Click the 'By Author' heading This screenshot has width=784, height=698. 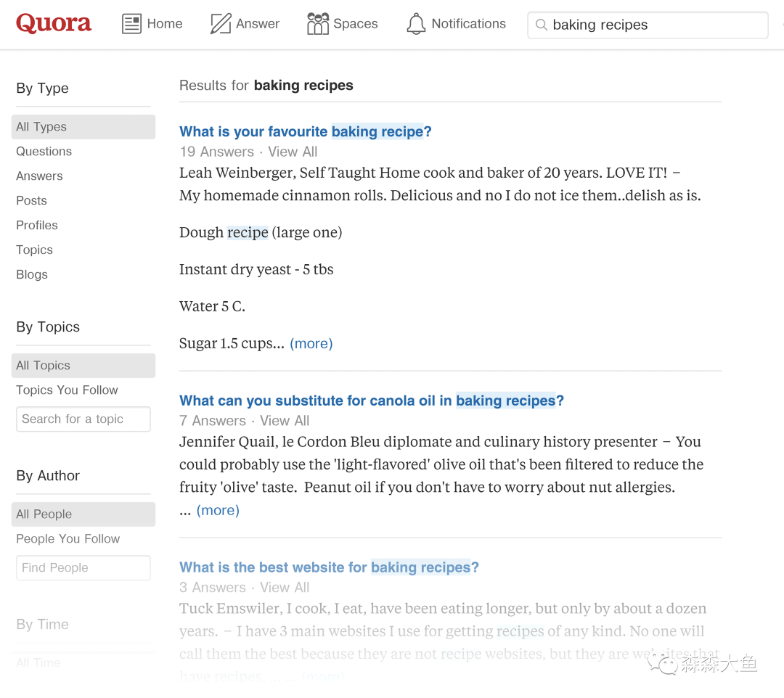point(48,476)
